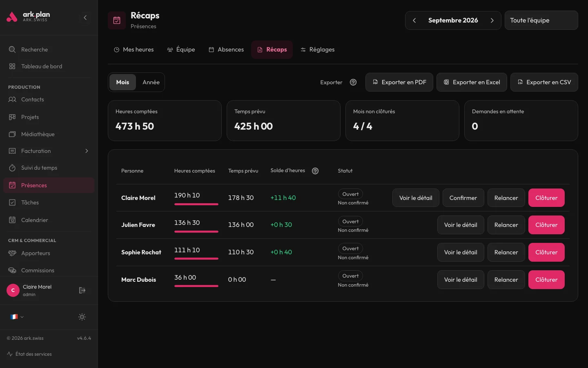This screenshot has height=368, width=588.
Task: Open Calendrier from the sidebar
Action: tap(49, 220)
